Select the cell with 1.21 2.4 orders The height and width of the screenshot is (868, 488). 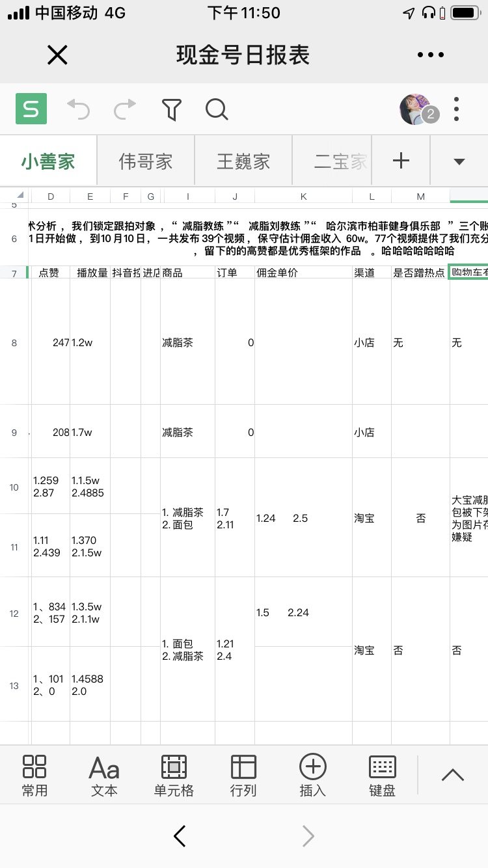click(x=235, y=649)
